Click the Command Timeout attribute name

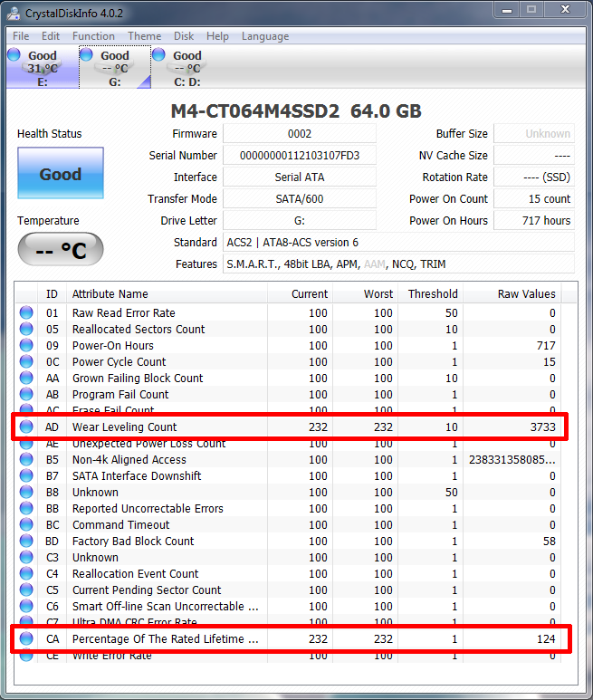pyautogui.click(x=121, y=524)
